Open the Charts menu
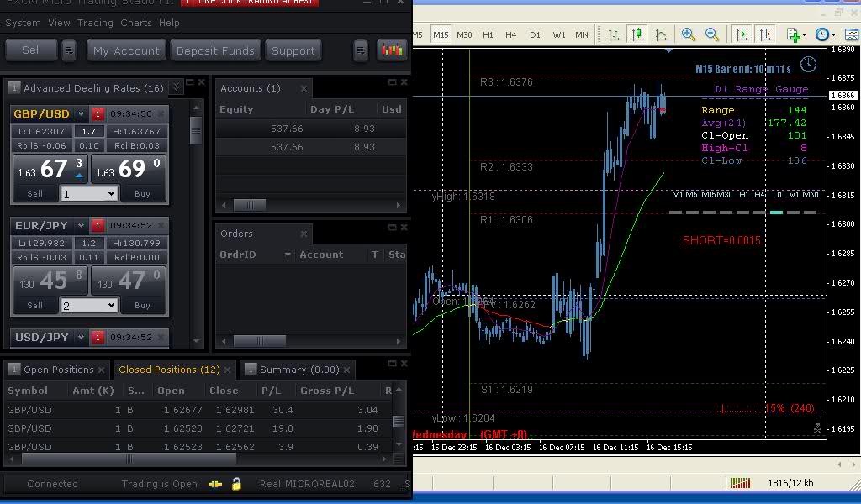This screenshot has width=861, height=504. click(135, 23)
